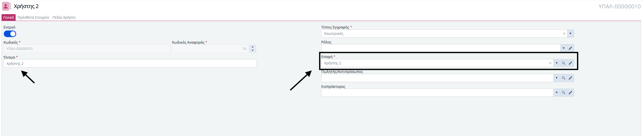
Task: Click the Επαφή search magnifier icon
Action: [563, 63]
